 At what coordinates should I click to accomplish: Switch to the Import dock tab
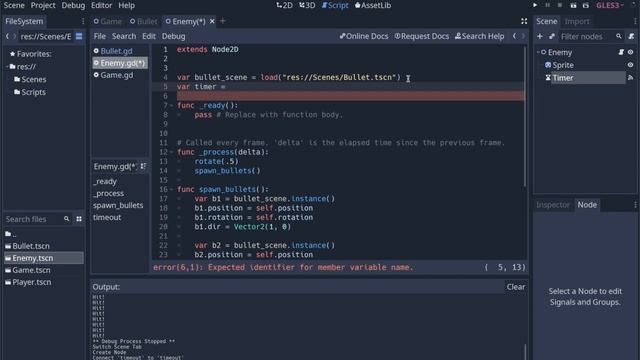(577, 21)
